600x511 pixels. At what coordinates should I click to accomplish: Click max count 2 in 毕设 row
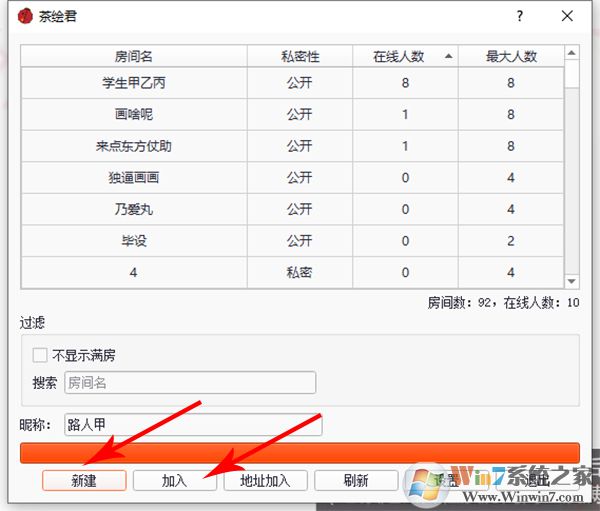click(x=511, y=241)
